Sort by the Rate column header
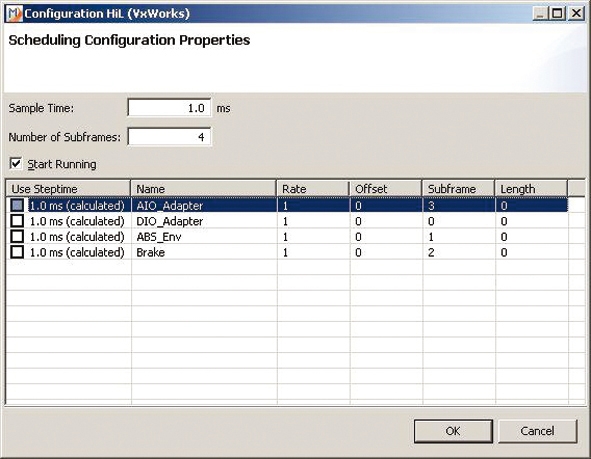Viewport: 591px width, 459px height. point(313,188)
